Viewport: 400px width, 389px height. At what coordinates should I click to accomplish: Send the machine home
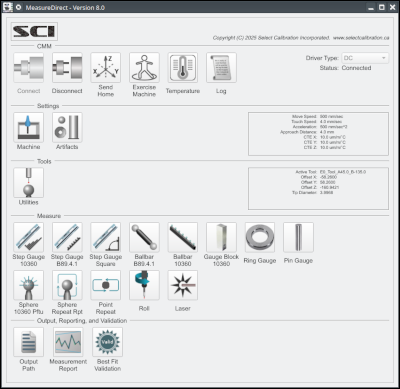pyautogui.click(x=106, y=68)
